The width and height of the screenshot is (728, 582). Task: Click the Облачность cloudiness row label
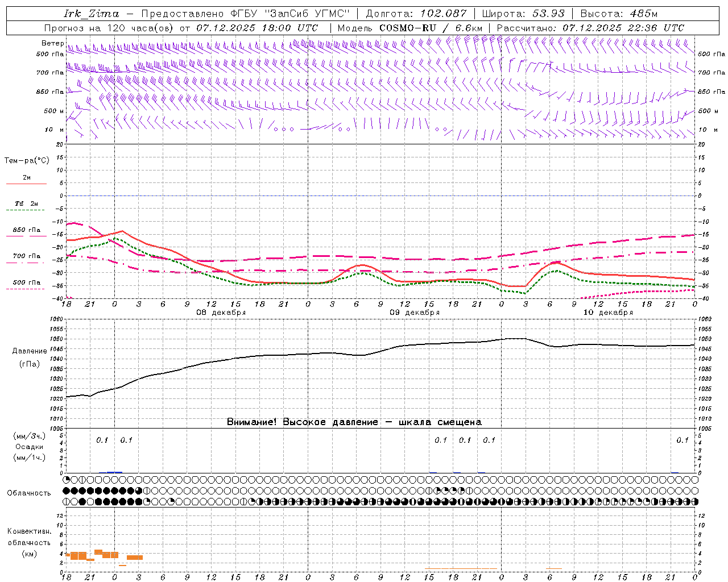(x=29, y=493)
